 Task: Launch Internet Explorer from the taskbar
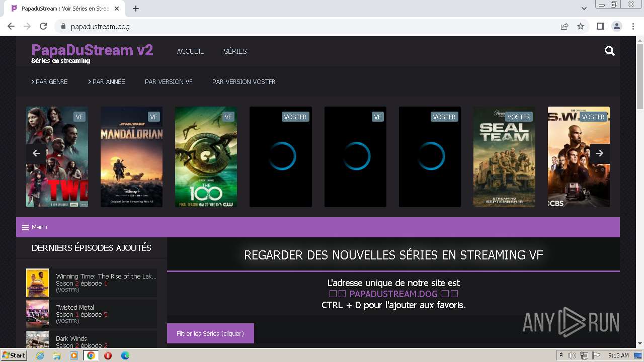(40, 355)
